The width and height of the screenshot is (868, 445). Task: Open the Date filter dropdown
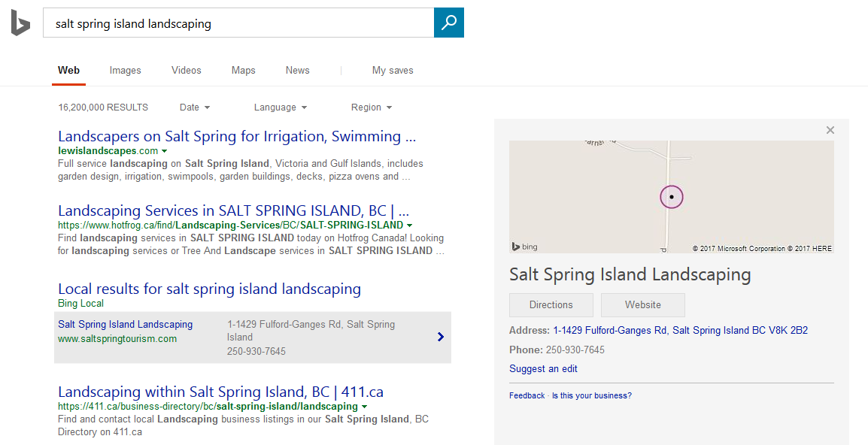pyautogui.click(x=195, y=107)
